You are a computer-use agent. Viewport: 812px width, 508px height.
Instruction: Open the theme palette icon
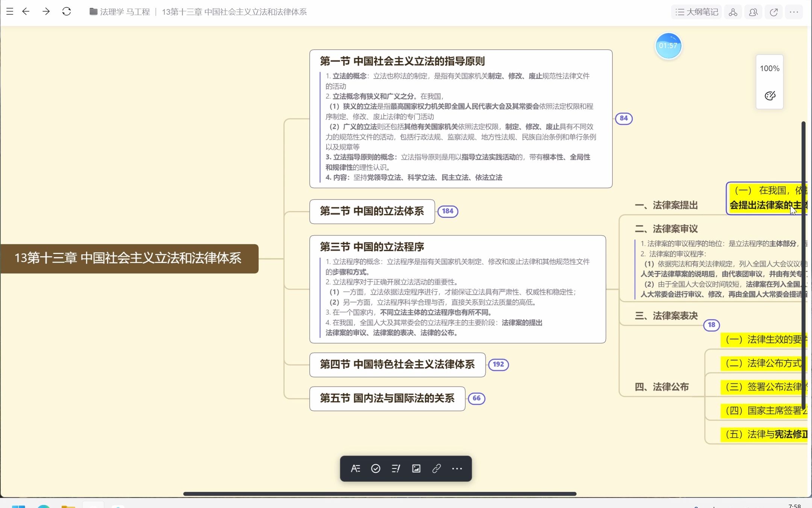tap(770, 96)
